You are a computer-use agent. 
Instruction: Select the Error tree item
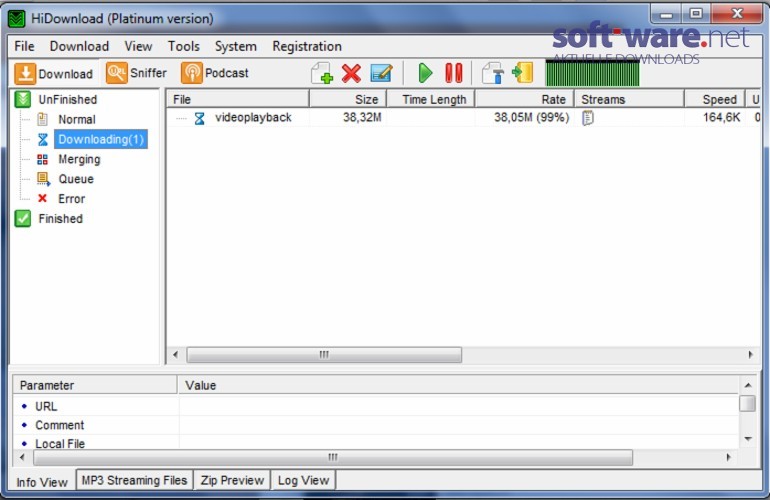tap(71, 199)
